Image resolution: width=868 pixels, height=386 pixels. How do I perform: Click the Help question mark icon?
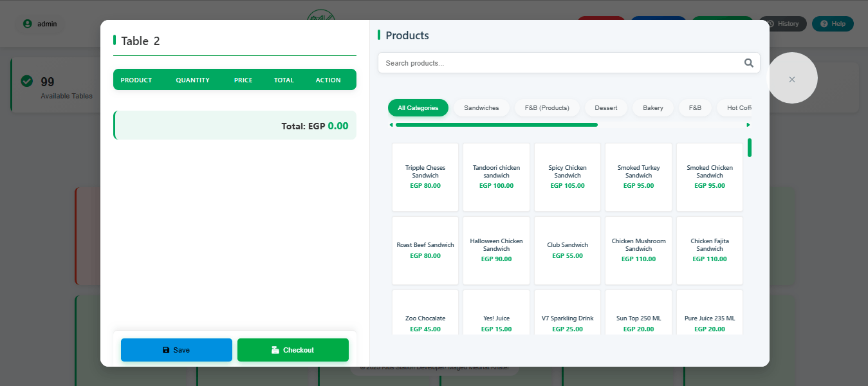click(823, 24)
